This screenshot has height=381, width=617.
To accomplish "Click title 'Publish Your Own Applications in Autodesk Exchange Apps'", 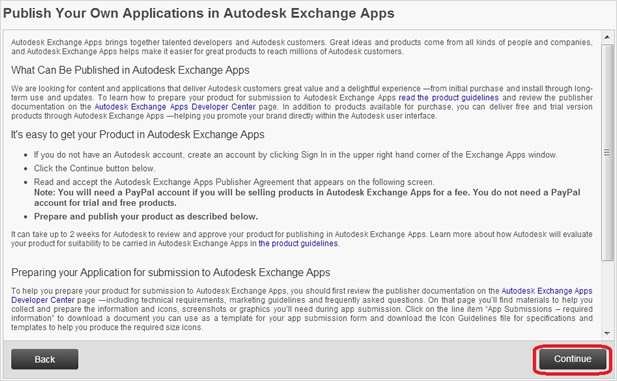I will (x=199, y=13).
